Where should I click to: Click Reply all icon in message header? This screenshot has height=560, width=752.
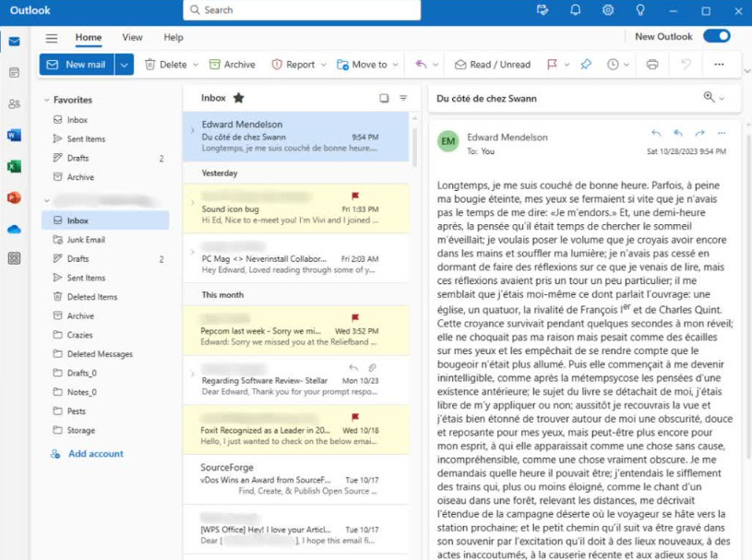pos(677,133)
